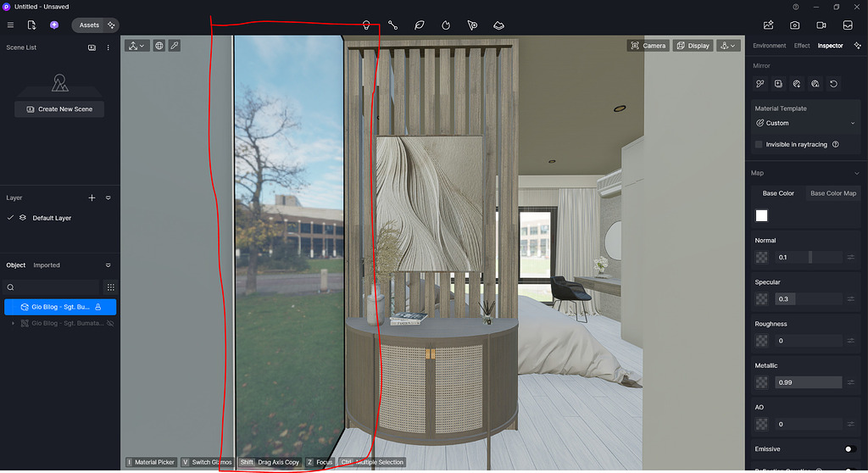Select the play cursor tool icon
The image size is (868, 473).
point(472,25)
